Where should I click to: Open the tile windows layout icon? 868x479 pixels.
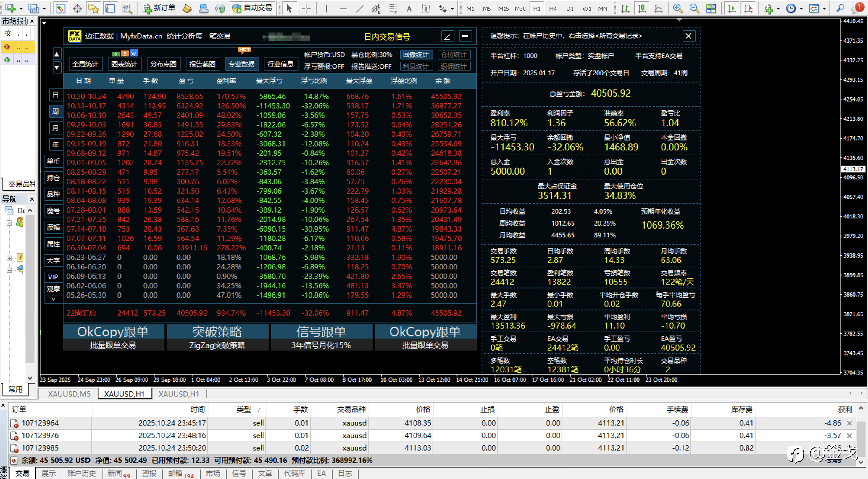tap(711, 8)
